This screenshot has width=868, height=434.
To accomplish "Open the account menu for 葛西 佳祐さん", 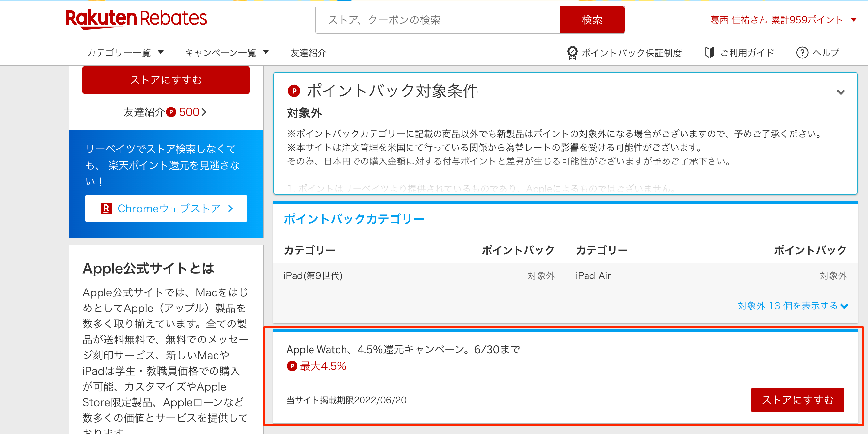I will [x=783, y=20].
